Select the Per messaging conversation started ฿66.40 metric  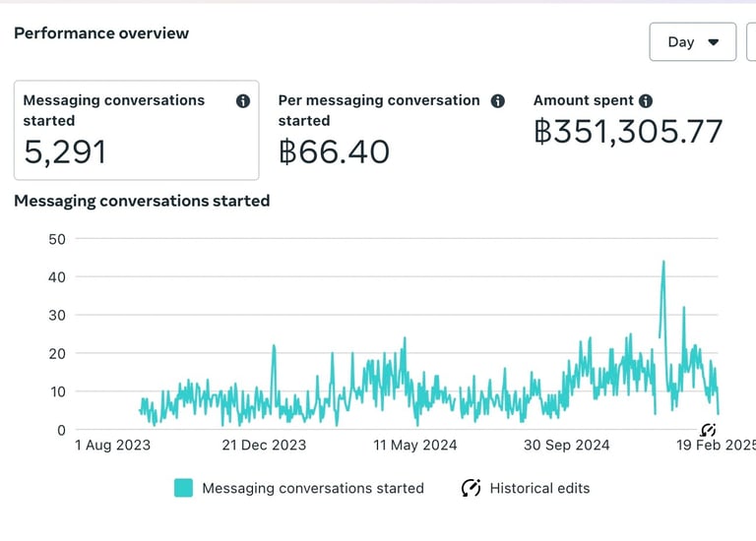[x=391, y=130]
